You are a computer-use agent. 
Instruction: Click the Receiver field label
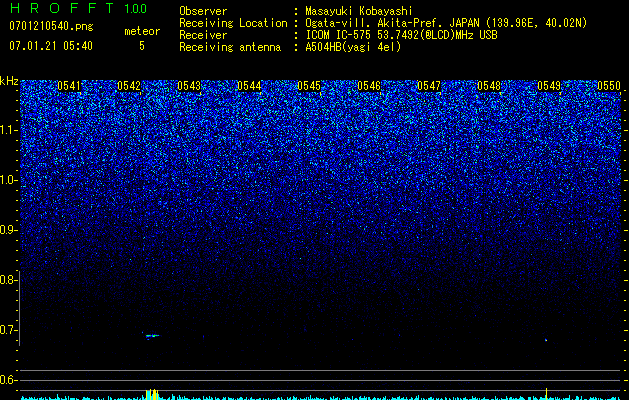[203, 35]
